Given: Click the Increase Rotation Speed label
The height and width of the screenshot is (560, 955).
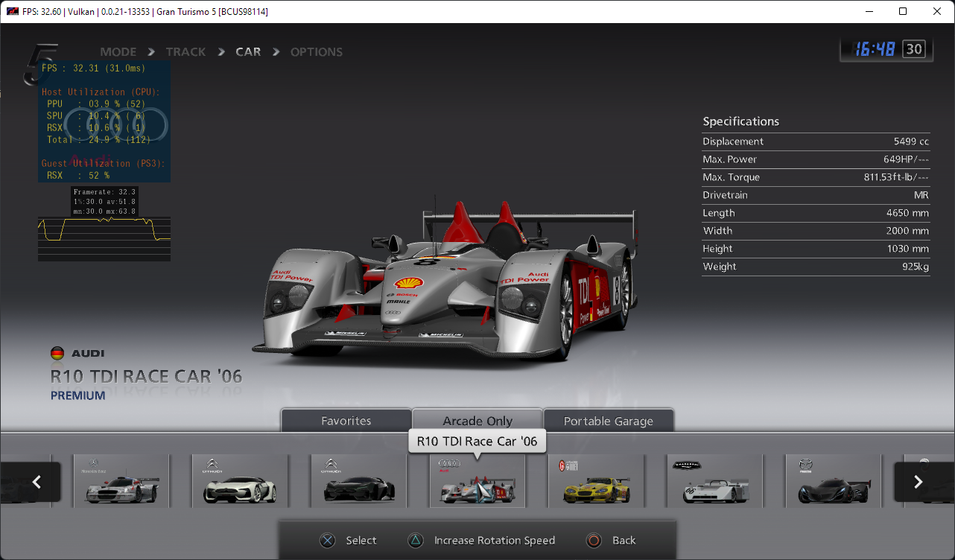Looking at the screenshot, I should pyautogui.click(x=495, y=541).
